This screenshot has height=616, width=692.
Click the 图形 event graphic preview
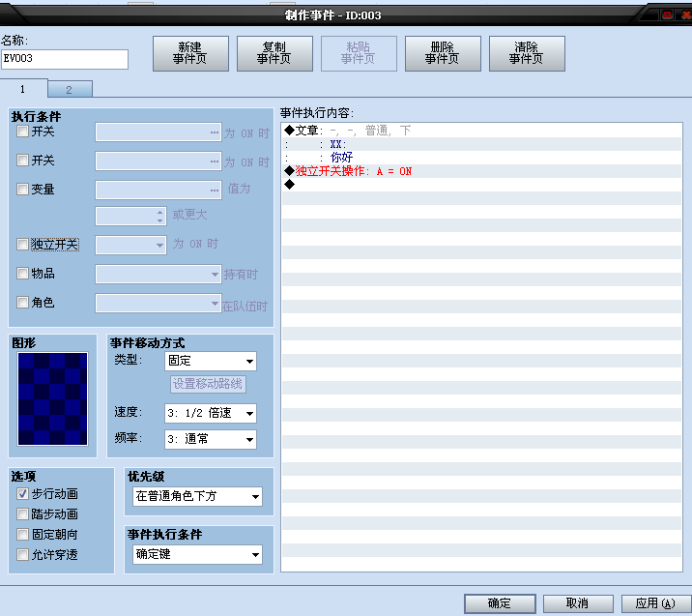(52, 398)
